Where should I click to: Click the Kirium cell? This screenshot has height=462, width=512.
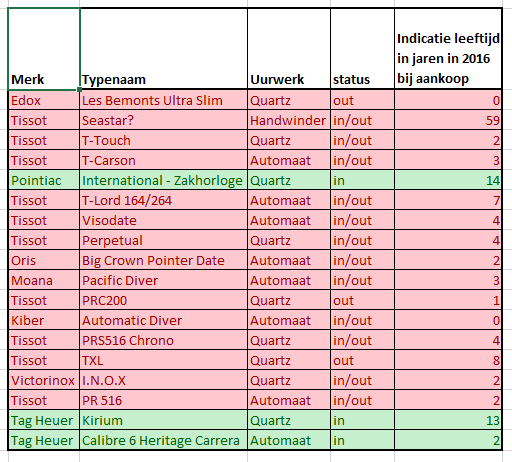click(x=164, y=420)
